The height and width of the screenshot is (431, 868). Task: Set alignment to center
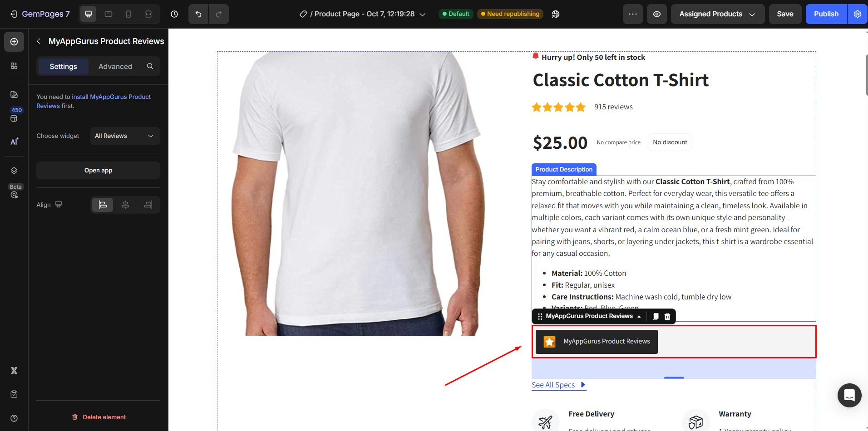[125, 205]
